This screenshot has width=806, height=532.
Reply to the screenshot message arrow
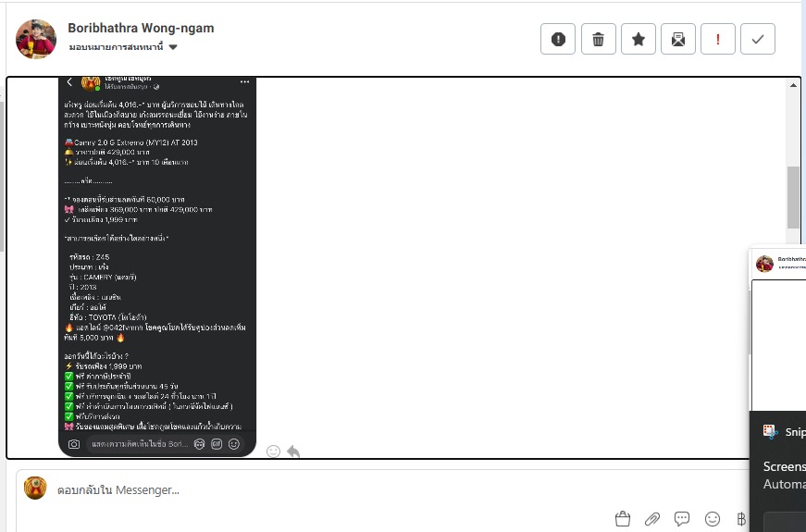[293, 452]
